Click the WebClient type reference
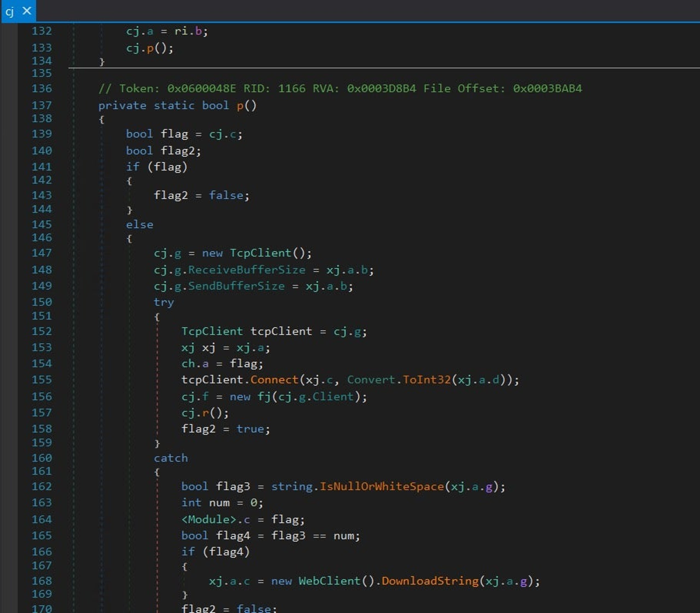 click(x=329, y=581)
